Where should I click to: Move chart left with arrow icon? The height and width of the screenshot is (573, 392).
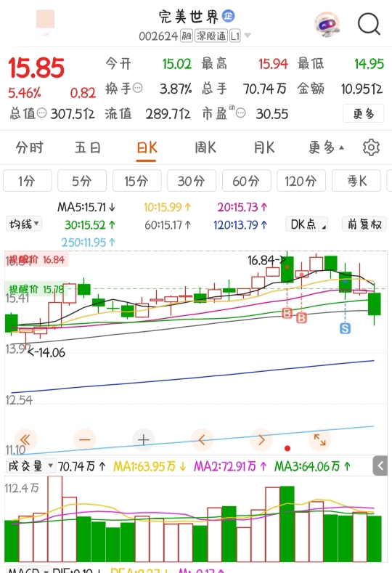[x=202, y=439]
